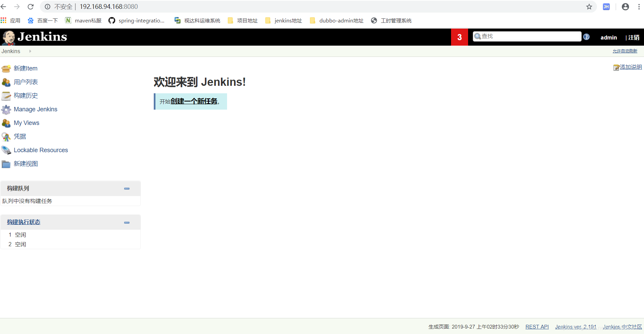
Task: Click the Lockable Resources drive icon
Action: [6, 150]
